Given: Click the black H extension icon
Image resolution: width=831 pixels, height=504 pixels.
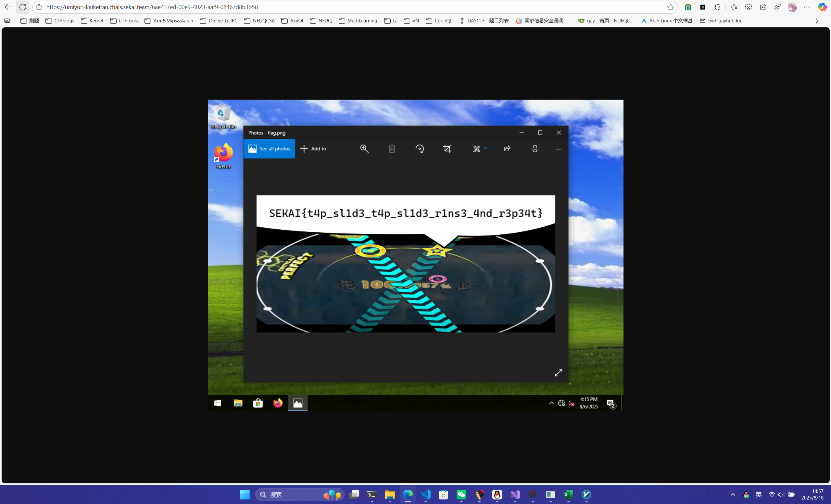Looking at the screenshot, I should coord(703,7).
